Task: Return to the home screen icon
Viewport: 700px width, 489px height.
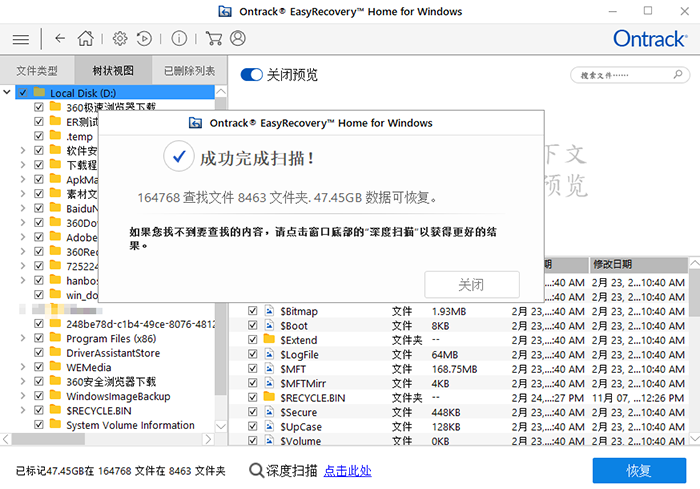Action: [86, 38]
